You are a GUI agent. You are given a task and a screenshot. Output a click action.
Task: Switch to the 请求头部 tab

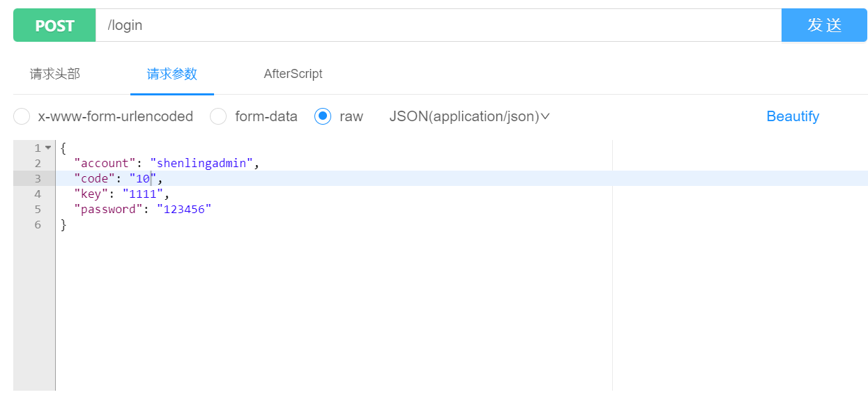[x=55, y=74]
